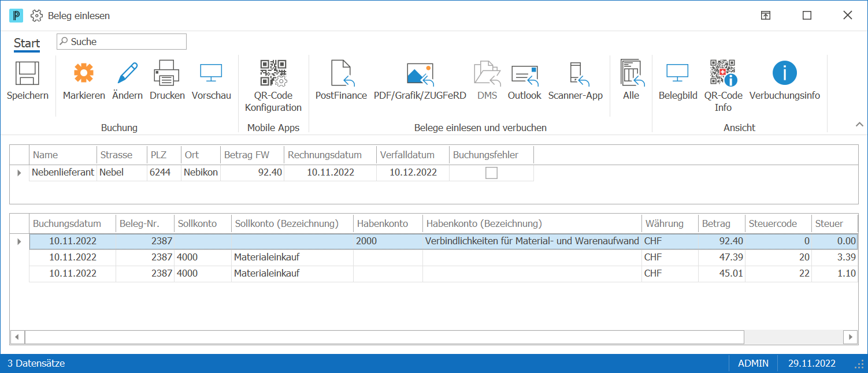Click the Verfalldatum column header

413,155
